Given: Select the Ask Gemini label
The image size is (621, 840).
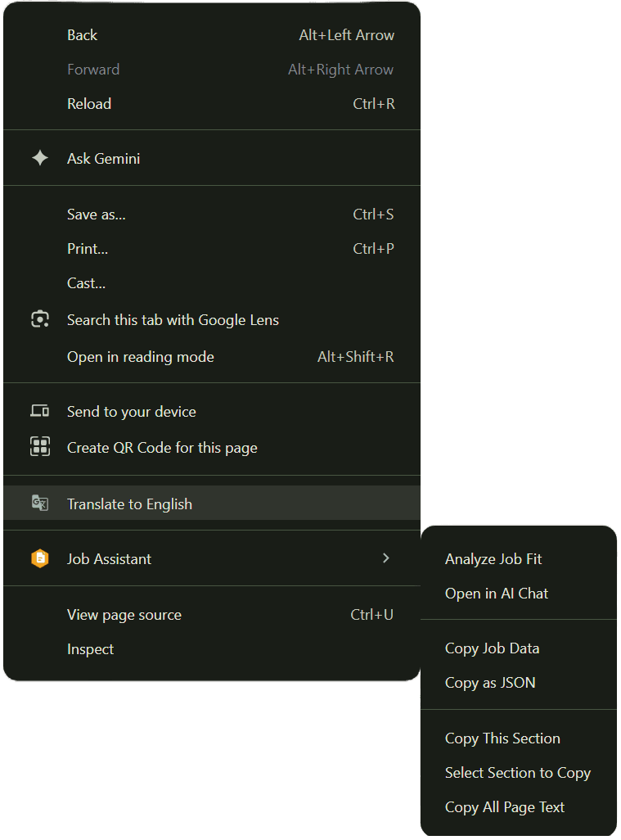Looking at the screenshot, I should tap(103, 159).
